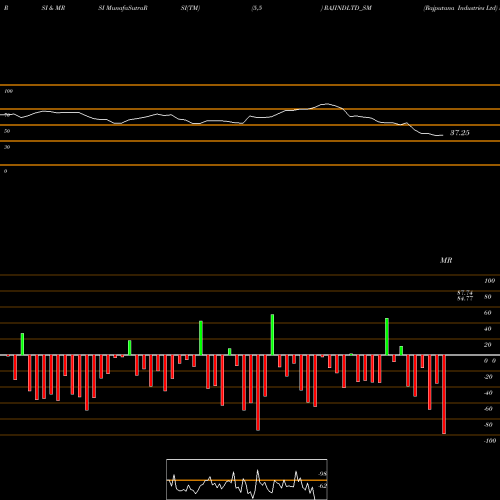Click the tallest green MR bar near 60
500x500 pixels.
point(272,334)
